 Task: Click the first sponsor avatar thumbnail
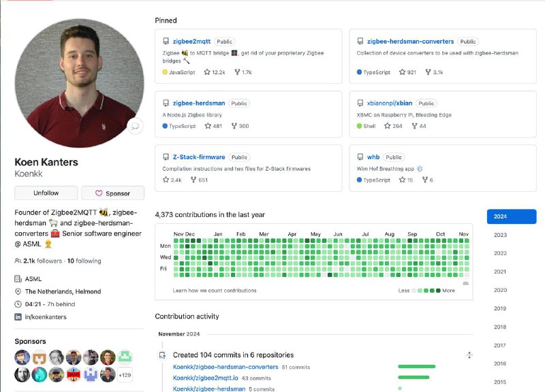point(22,357)
